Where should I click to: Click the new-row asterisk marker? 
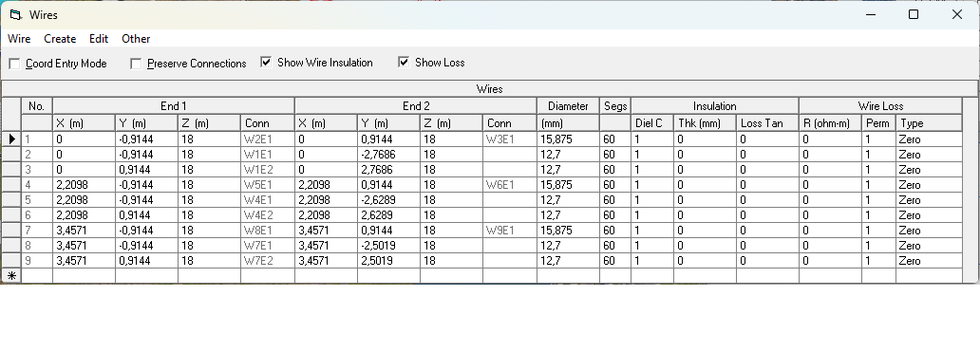12,275
